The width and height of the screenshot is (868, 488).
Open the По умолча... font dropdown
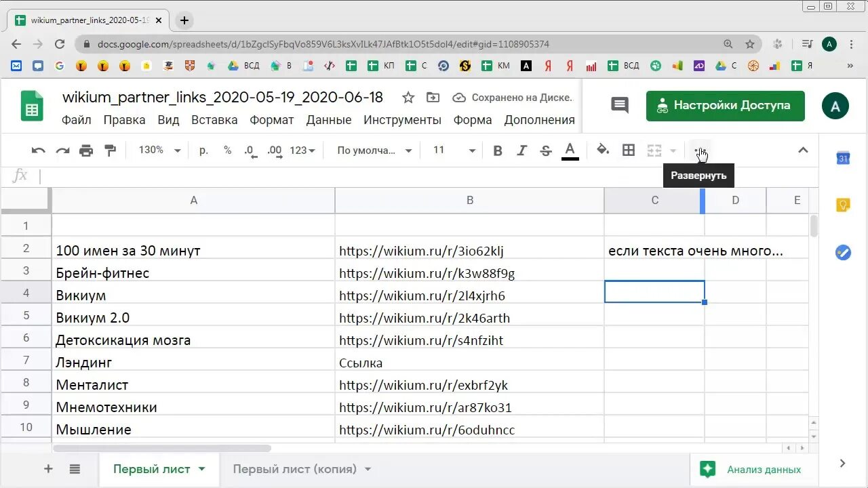coord(374,150)
